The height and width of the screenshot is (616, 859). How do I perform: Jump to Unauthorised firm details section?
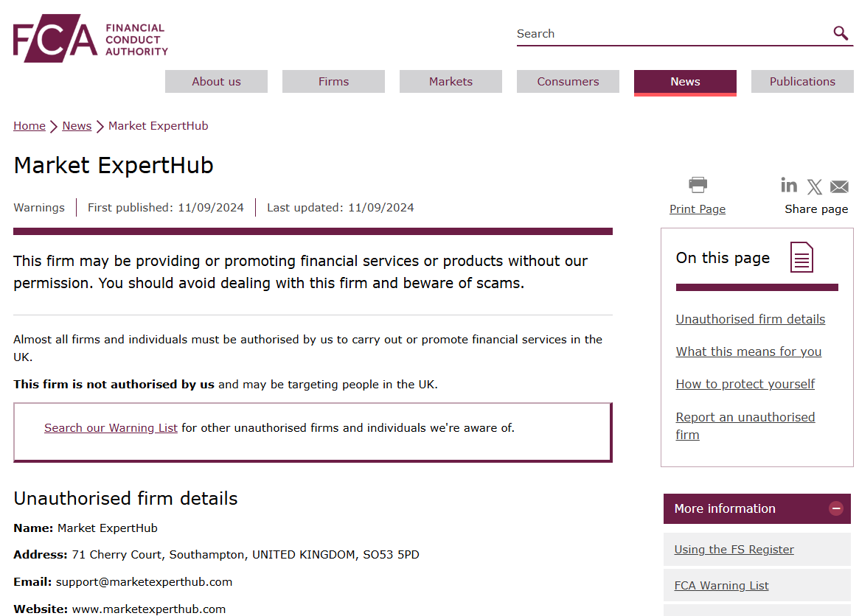pyautogui.click(x=750, y=319)
